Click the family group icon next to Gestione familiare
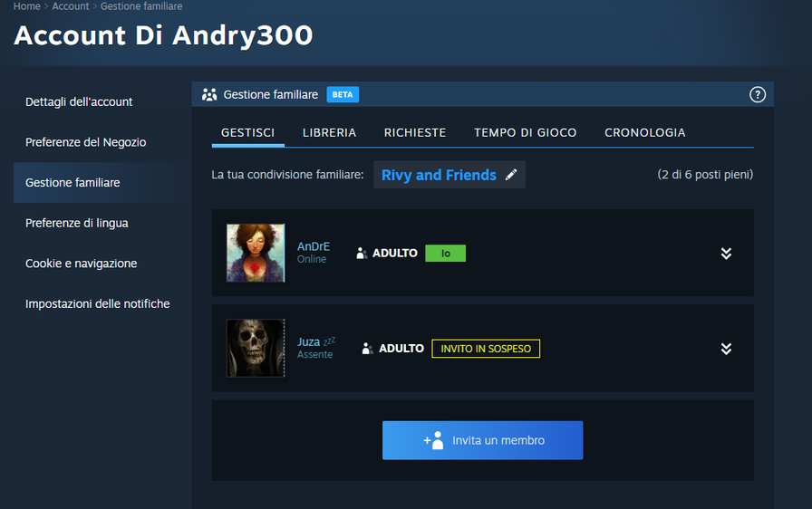 pos(209,94)
